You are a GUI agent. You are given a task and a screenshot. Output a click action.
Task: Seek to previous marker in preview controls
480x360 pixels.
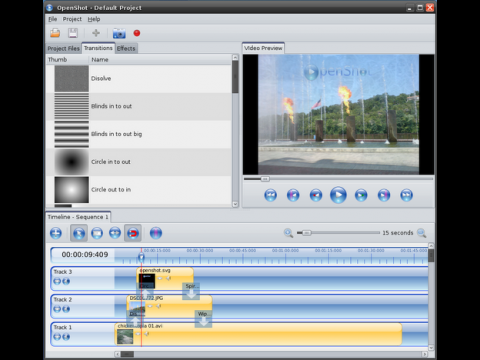click(293, 195)
